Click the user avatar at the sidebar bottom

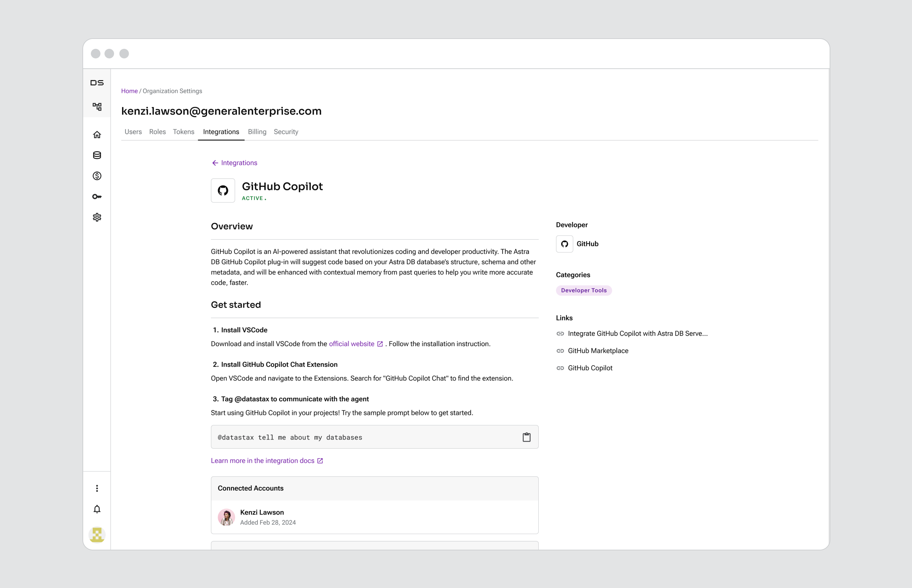coord(97,535)
